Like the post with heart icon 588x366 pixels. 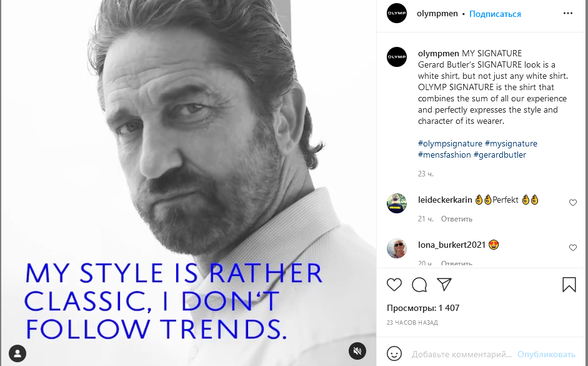point(394,285)
